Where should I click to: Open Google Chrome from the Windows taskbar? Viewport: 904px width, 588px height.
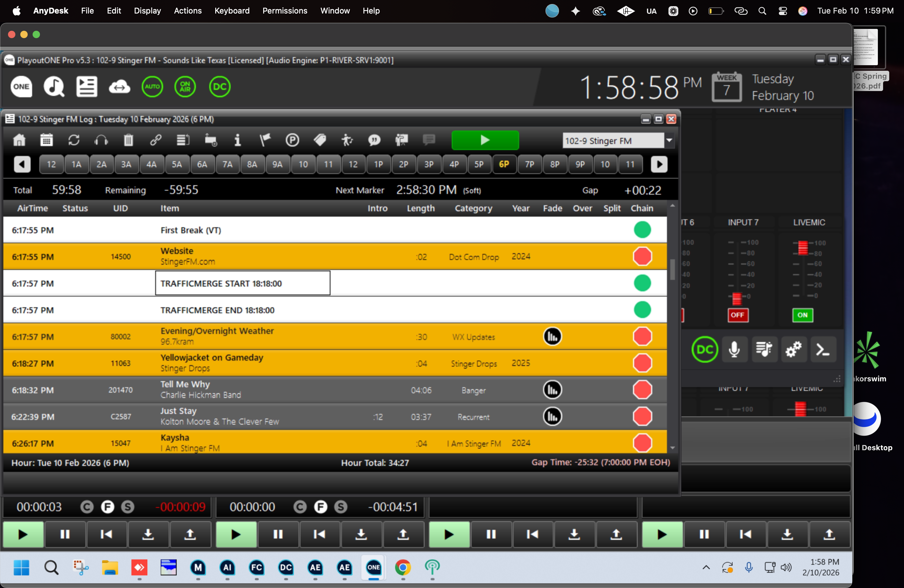click(403, 567)
